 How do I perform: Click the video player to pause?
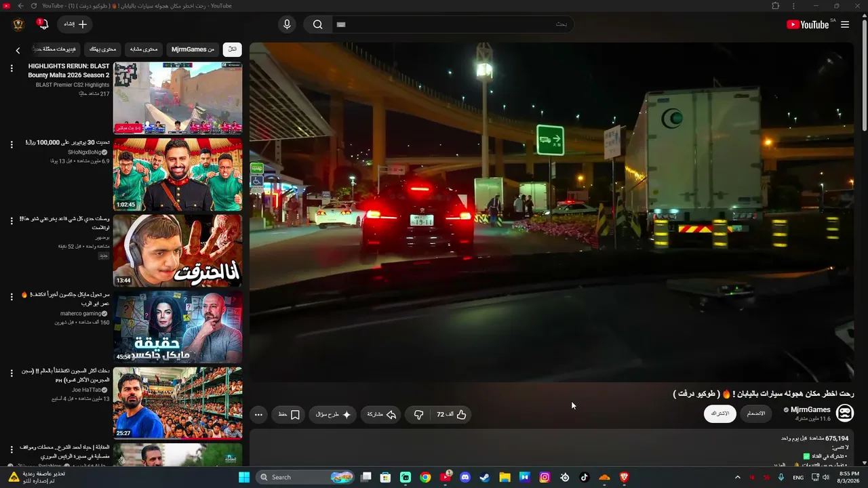tap(551, 212)
